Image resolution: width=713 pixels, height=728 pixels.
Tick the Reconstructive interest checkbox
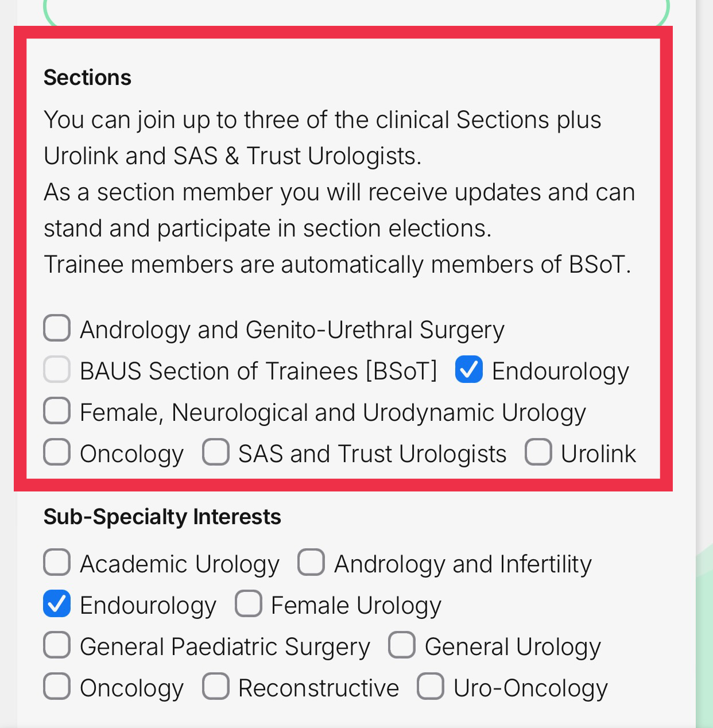[216, 687]
